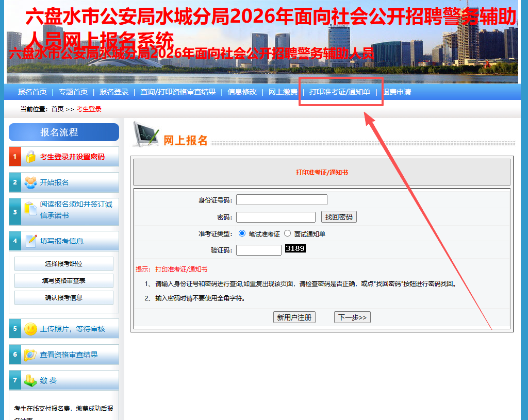
Task: Click the lock icon beside 考生登录并设置密码
Action: coord(31,157)
